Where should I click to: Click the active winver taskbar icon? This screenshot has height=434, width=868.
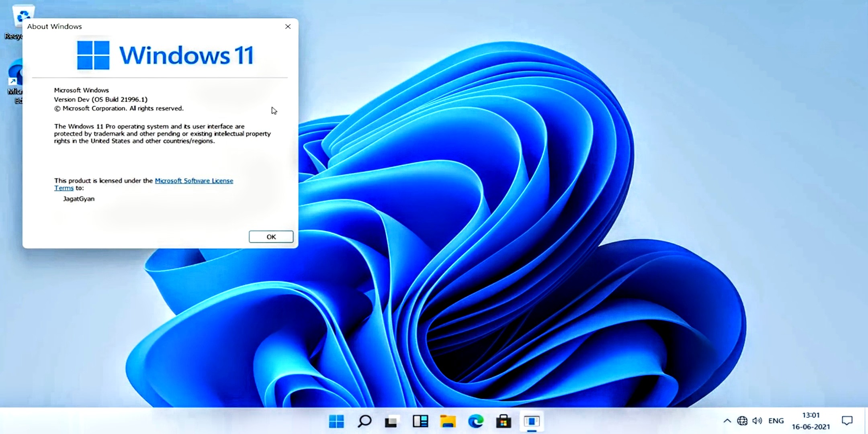(x=531, y=421)
